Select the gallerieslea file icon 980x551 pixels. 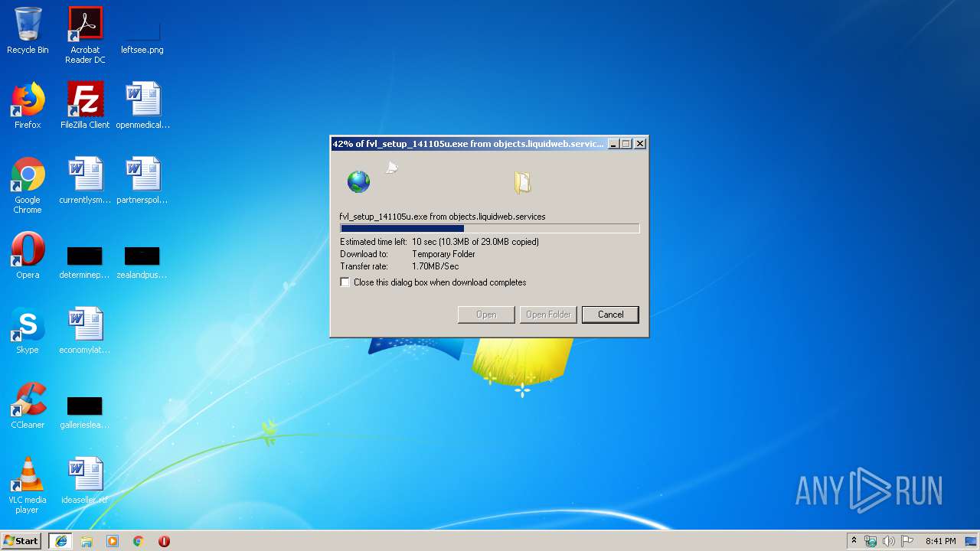coord(85,412)
